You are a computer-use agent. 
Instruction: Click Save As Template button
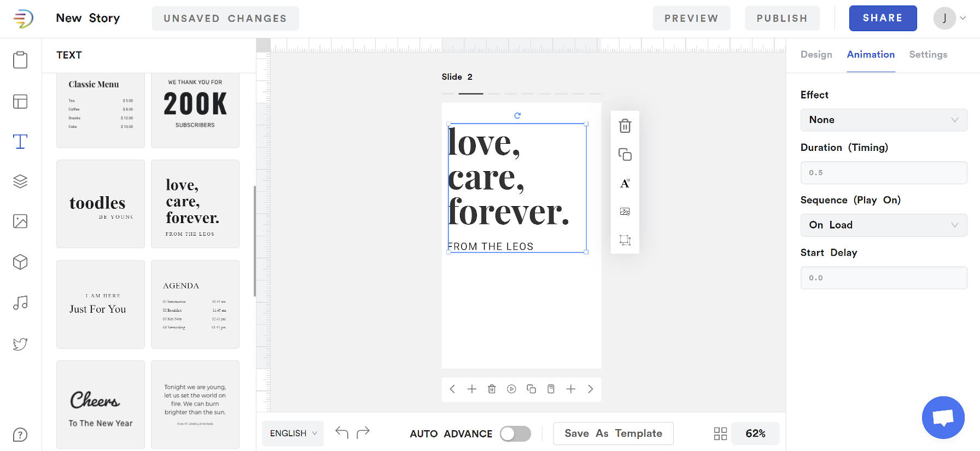click(x=613, y=434)
